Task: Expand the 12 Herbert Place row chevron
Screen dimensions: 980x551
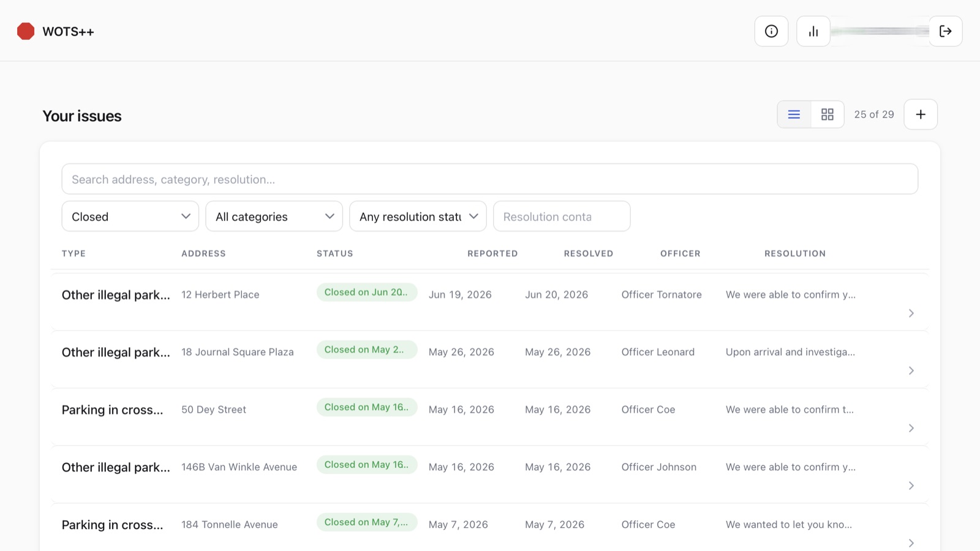Action: pyautogui.click(x=911, y=313)
